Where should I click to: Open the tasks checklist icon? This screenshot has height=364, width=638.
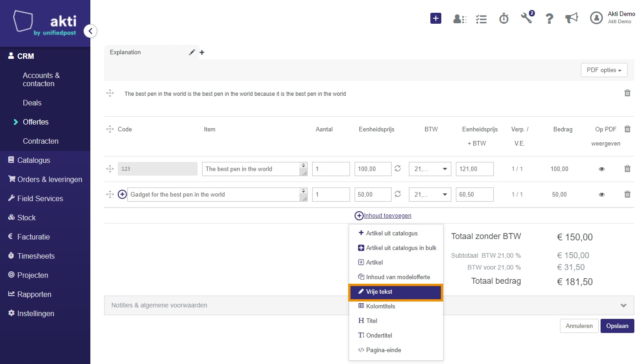(481, 19)
